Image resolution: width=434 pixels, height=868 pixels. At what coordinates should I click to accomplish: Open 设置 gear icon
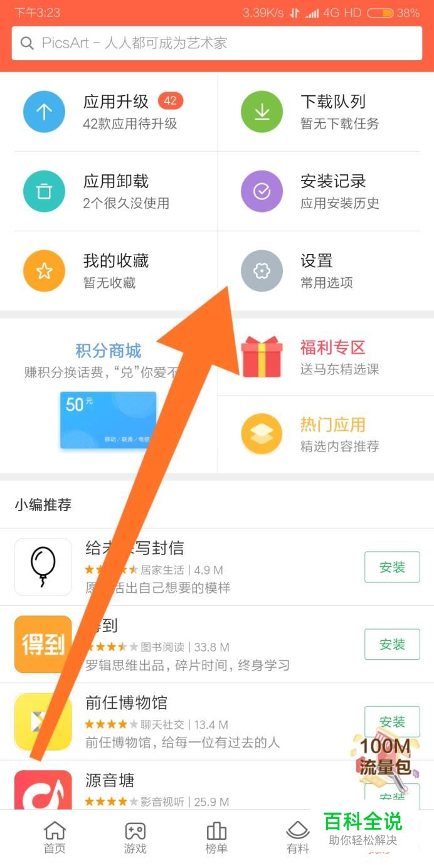click(x=262, y=271)
